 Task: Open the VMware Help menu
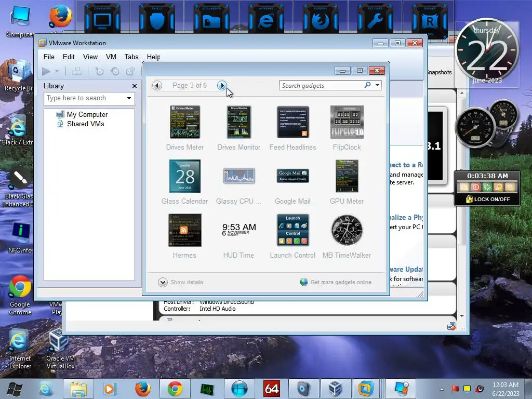(x=153, y=57)
